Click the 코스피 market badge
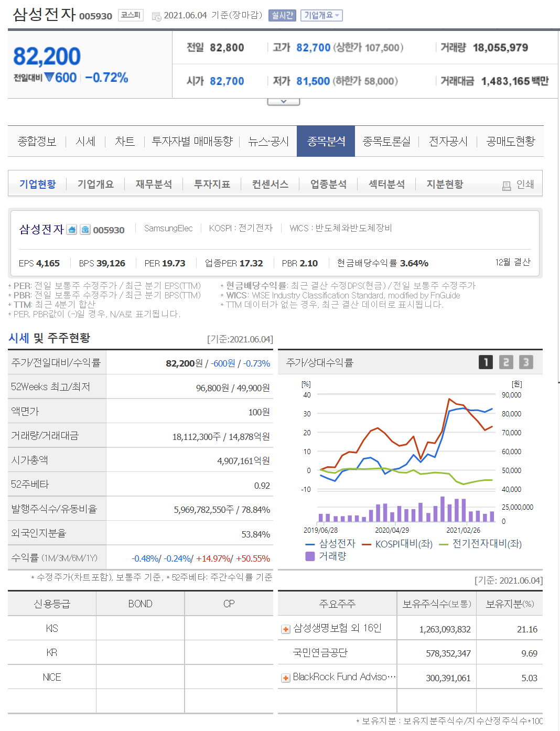Viewport: 560px width, 731px height. pos(131,15)
